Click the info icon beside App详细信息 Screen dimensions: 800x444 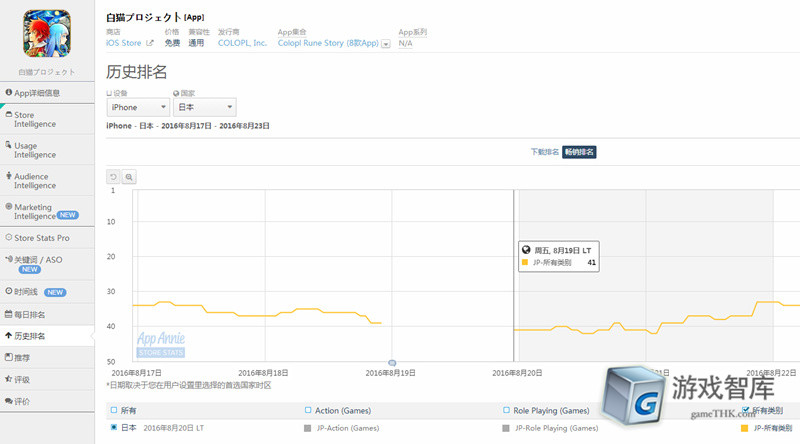point(9,92)
